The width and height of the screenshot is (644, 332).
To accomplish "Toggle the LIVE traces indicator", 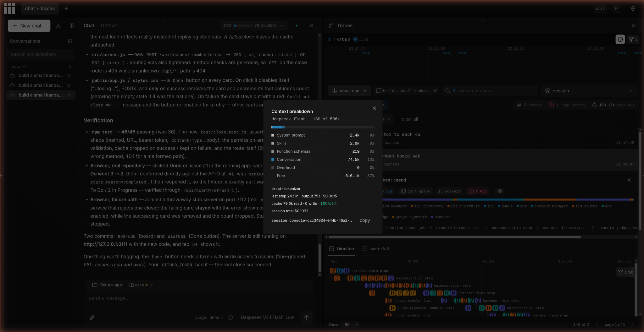I will pyautogui.click(x=360, y=39).
